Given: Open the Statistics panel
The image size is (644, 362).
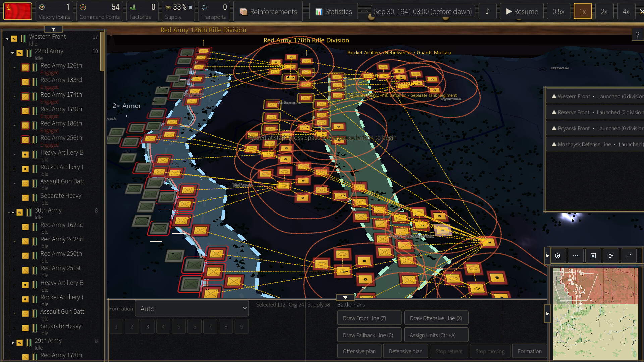Looking at the screenshot, I should pos(333,11).
